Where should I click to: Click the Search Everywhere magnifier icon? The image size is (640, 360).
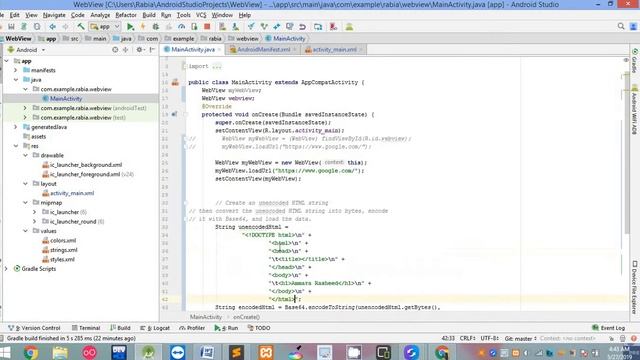tap(621, 27)
